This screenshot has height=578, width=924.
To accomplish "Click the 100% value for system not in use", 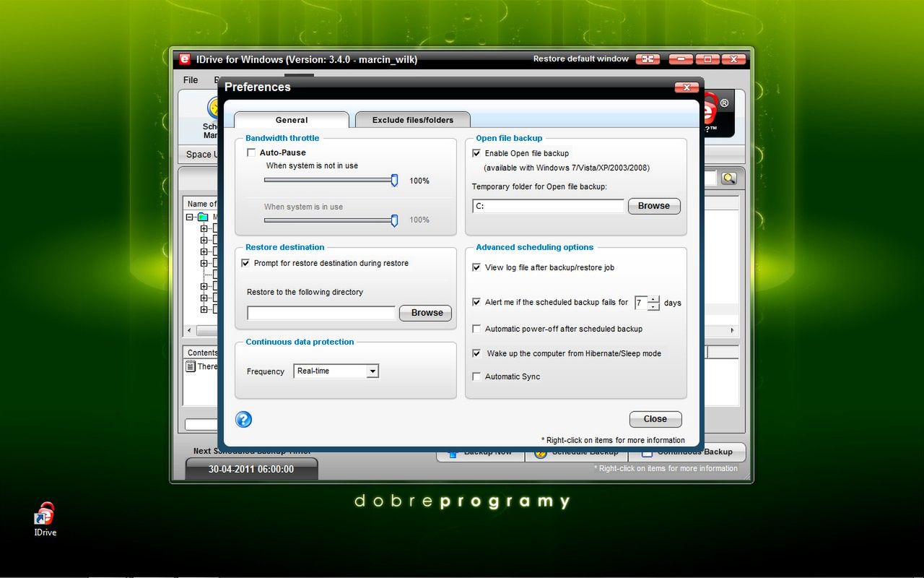I will [419, 181].
